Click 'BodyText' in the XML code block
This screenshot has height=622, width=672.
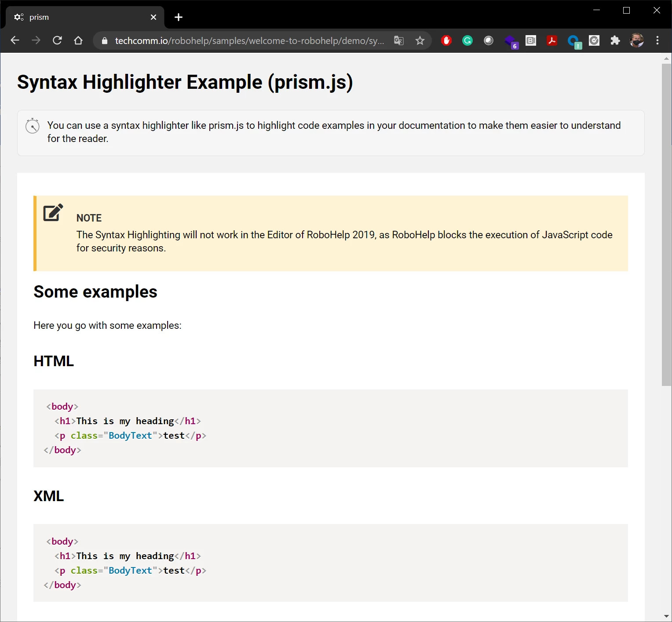130,571
